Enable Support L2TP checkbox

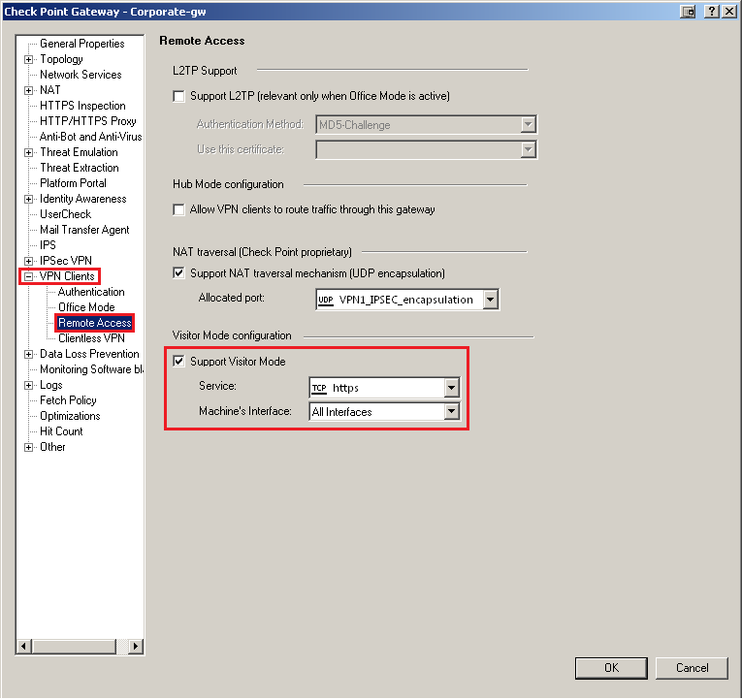pos(178,97)
